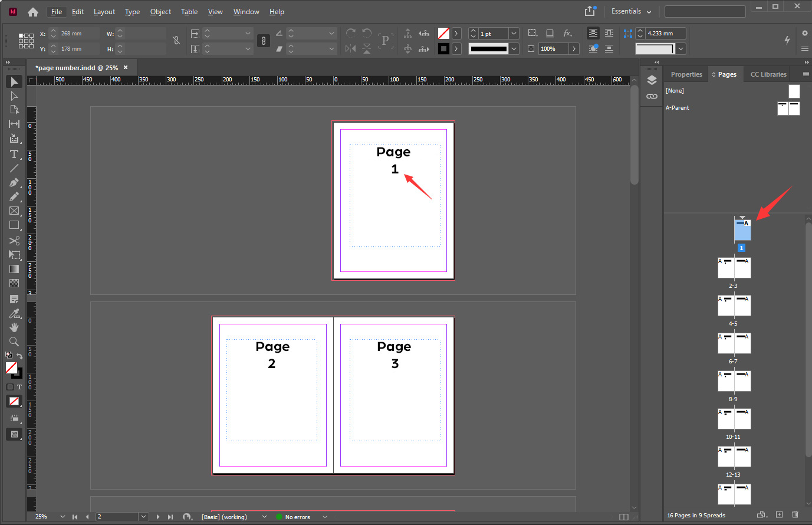Create new page in Pages panel
Viewport: 812px width, 525px height.
coord(779,515)
